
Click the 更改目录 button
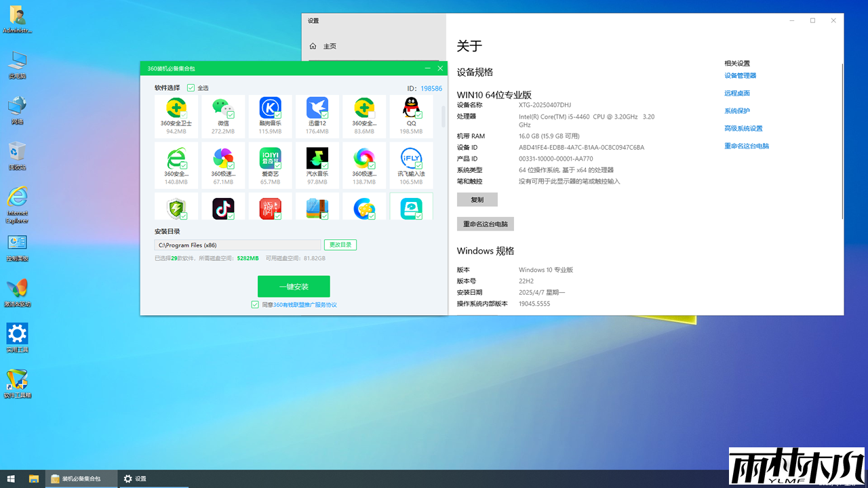pyautogui.click(x=340, y=245)
